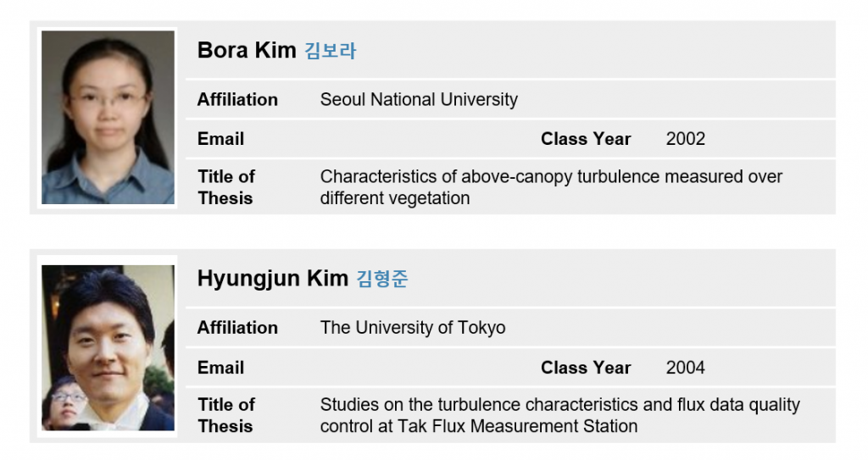Click Hyungjun Kim's Affiliation label
Viewport: 868px width, 460px height.
(x=237, y=328)
